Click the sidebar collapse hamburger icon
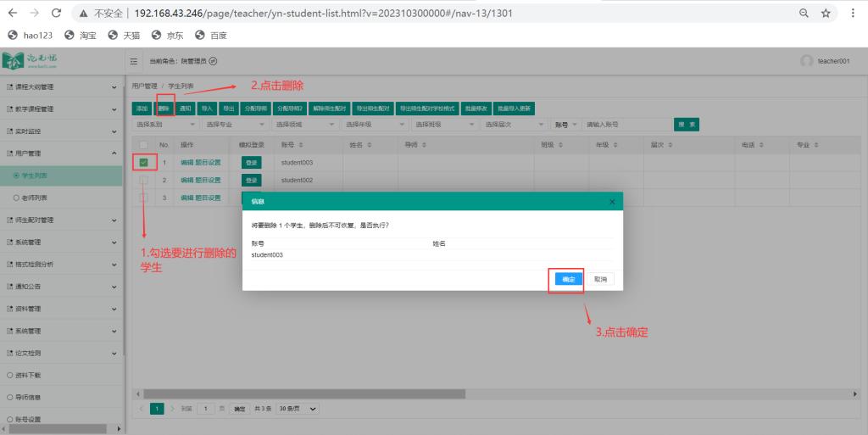 coord(135,61)
